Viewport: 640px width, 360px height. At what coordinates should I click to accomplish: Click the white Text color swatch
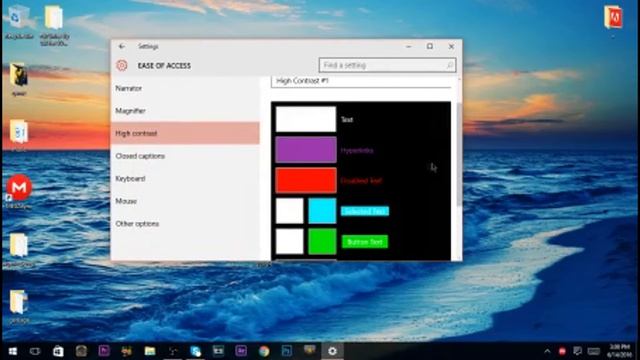(306, 119)
